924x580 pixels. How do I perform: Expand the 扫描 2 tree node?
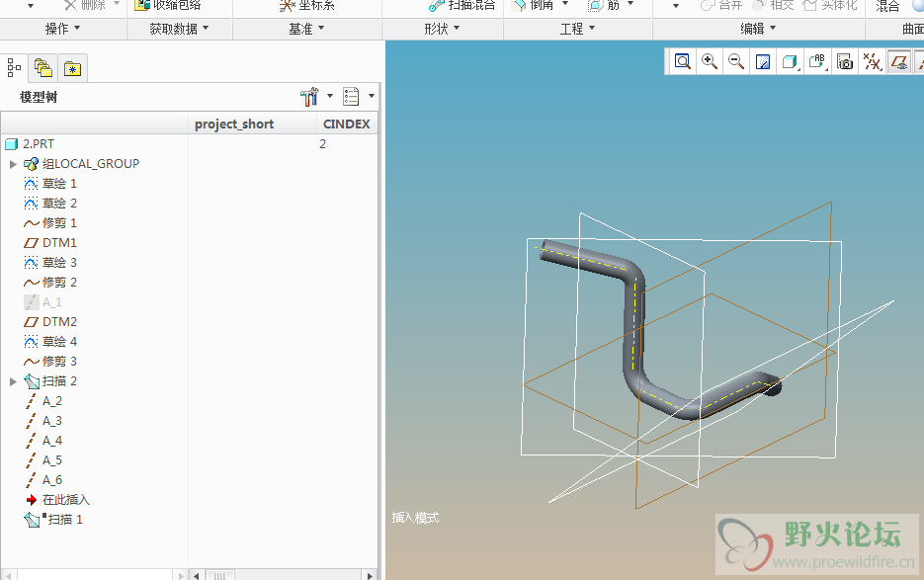(x=13, y=381)
